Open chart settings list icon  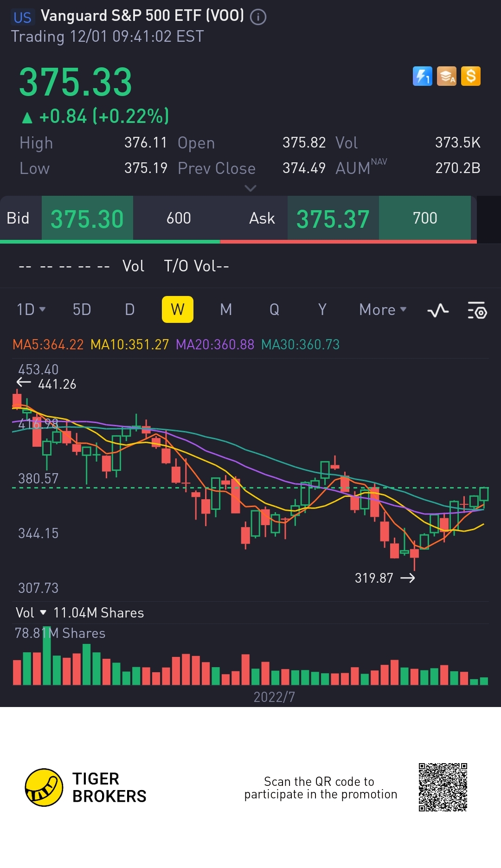pyautogui.click(x=477, y=310)
